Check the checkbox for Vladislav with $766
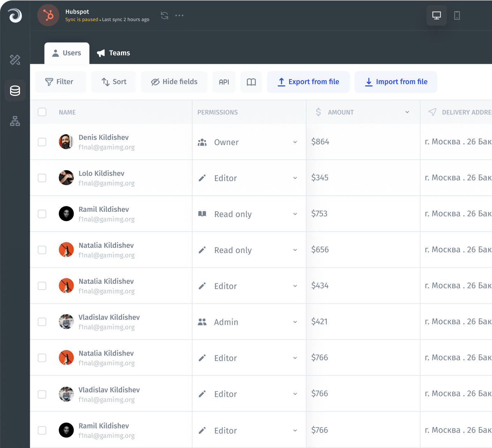 42,394
